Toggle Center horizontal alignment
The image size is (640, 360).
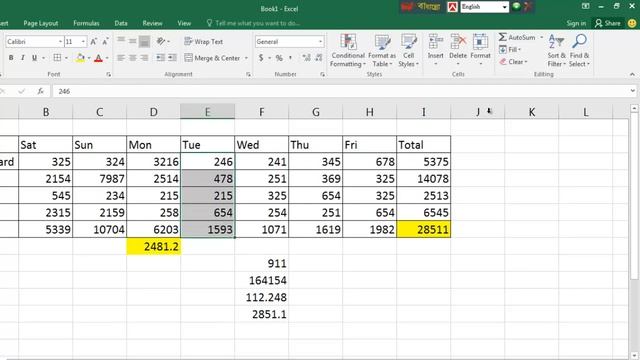[x=133, y=58]
